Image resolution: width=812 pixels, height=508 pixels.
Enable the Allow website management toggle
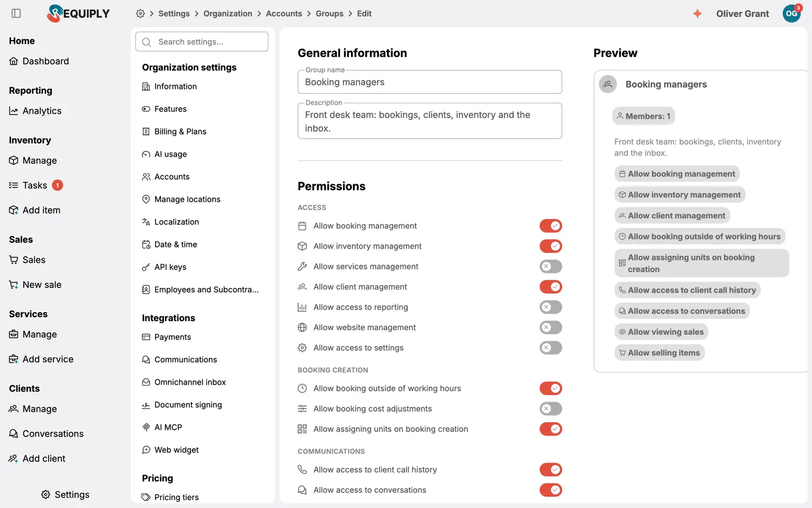point(551,328)
